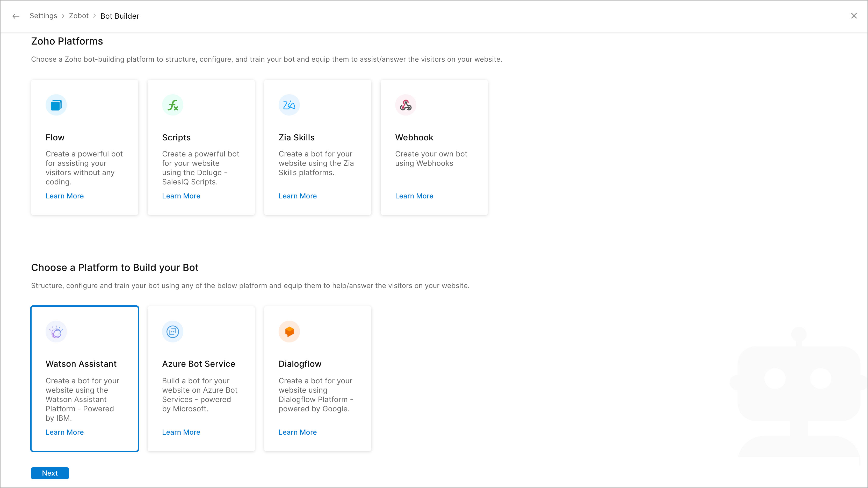Open the Settings breadcrumb
This screenshot has height=488, width=868.
[43, 16]
